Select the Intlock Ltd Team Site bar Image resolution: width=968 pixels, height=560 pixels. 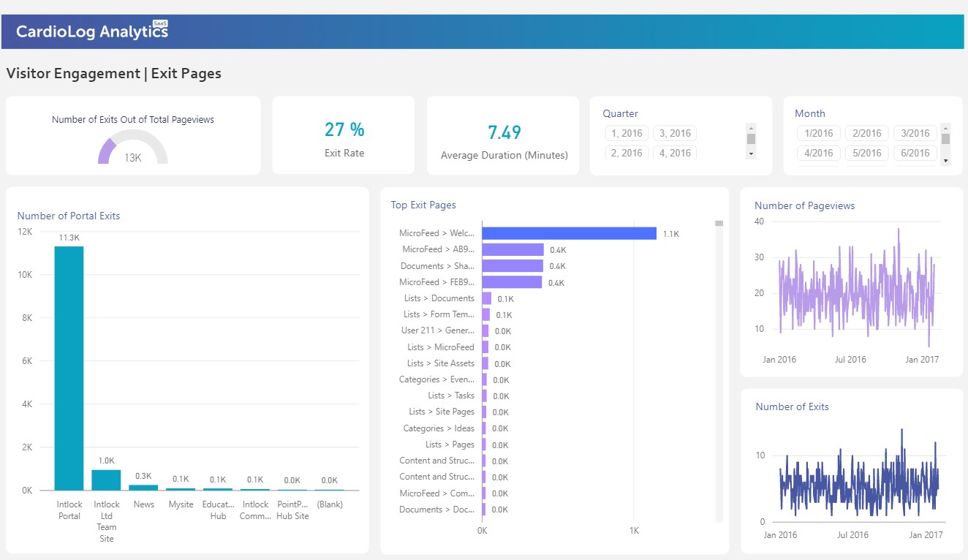pos(107,480)
